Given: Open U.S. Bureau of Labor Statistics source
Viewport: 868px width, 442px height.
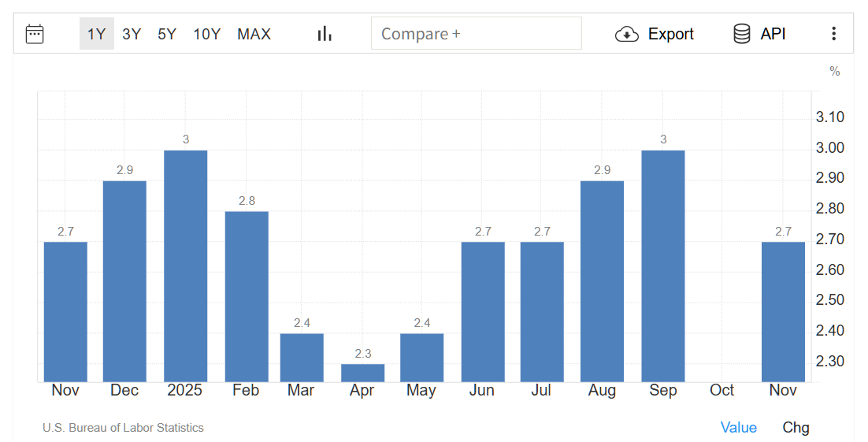Looking at the screenshot, I should (x=123, y=428).
